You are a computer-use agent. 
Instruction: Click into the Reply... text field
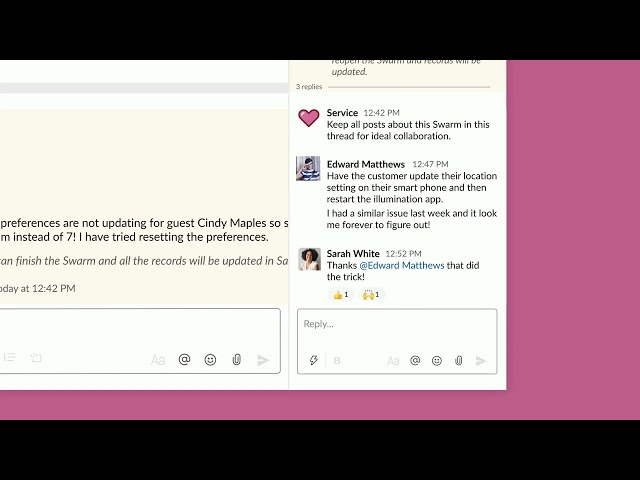tap(396, 325)
